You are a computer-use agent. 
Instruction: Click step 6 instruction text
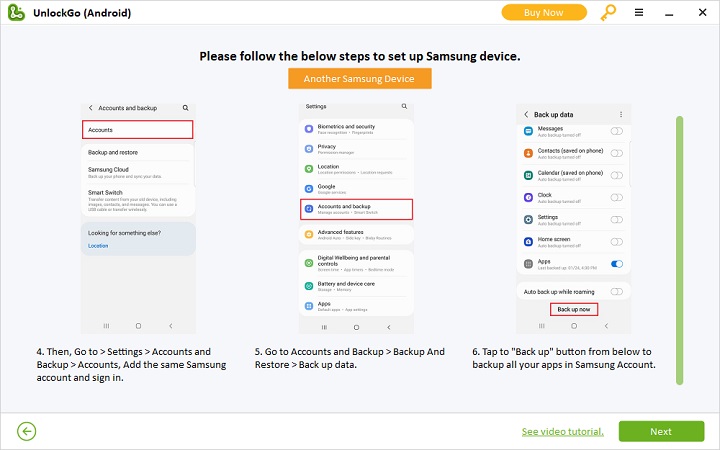564,358
